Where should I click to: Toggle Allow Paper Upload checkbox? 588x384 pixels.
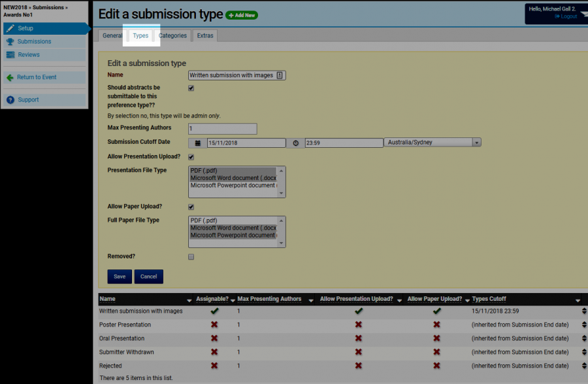191,207
